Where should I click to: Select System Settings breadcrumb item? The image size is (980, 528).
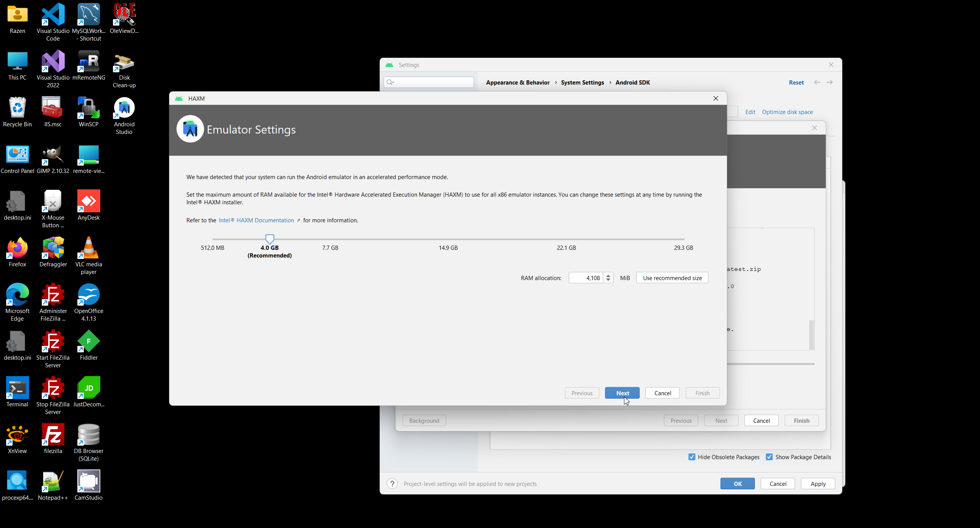coord(582,83)
